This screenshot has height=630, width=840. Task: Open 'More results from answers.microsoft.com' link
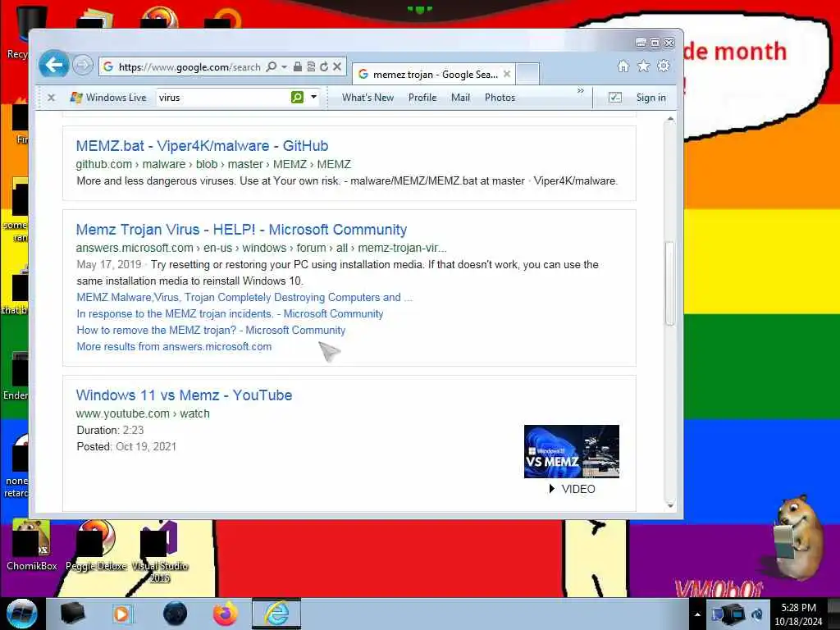click(174, 347)
